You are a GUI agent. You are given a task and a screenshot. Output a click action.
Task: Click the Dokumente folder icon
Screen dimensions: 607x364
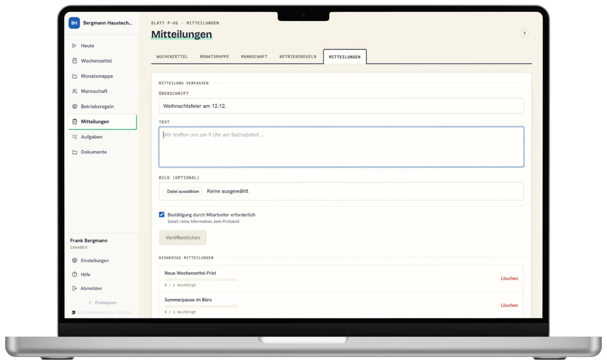coord(74,152)
